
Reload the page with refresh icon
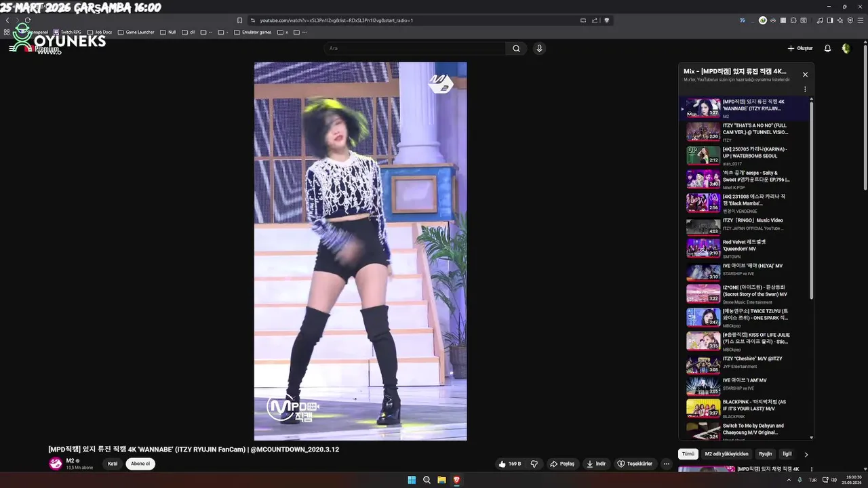pyautogui.click(x=27, y=20)
